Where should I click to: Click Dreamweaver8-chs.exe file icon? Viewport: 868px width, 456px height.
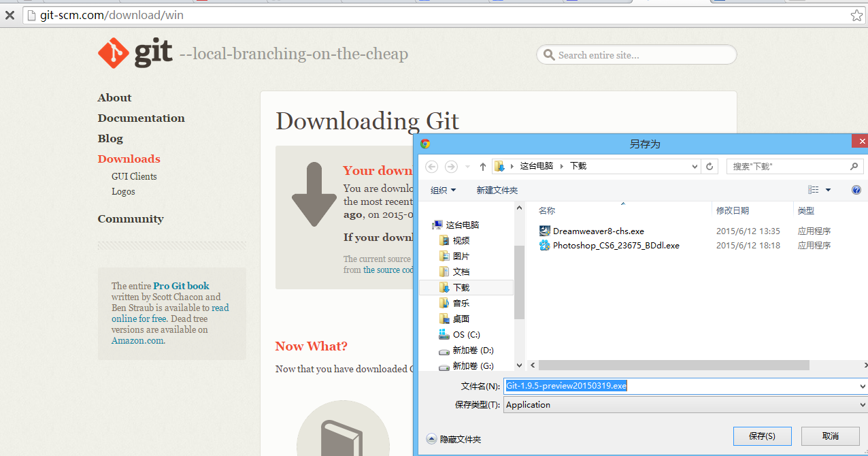point(544,231)
